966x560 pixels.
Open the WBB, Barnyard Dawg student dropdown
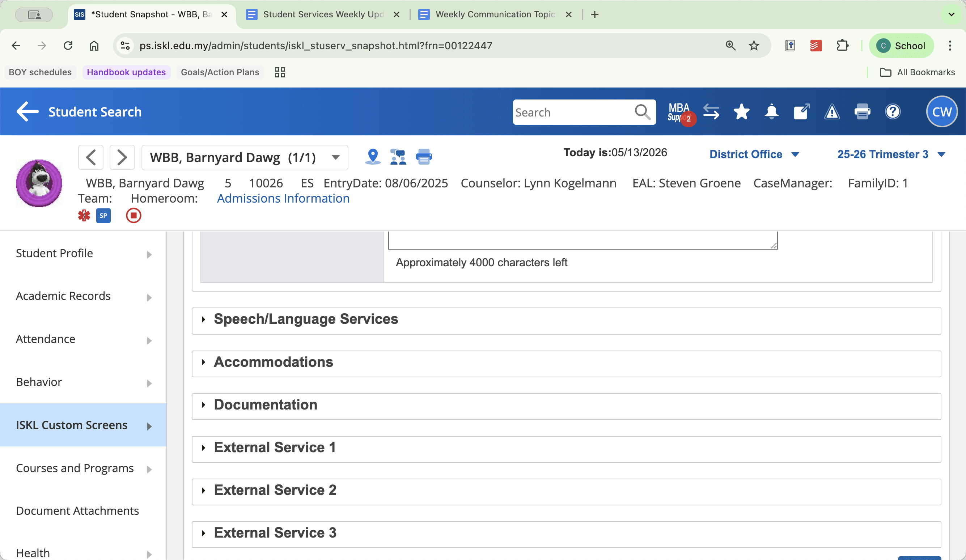point(245,157)
